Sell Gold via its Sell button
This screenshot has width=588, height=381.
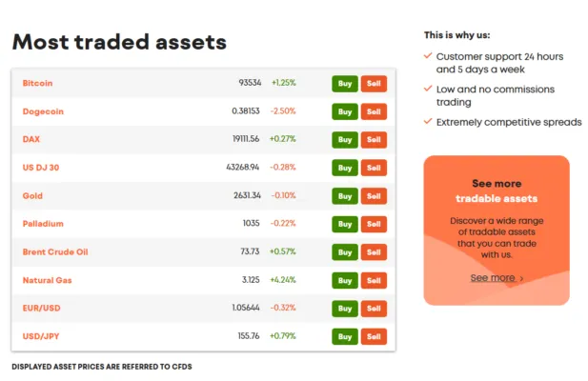tap(374, 195)
